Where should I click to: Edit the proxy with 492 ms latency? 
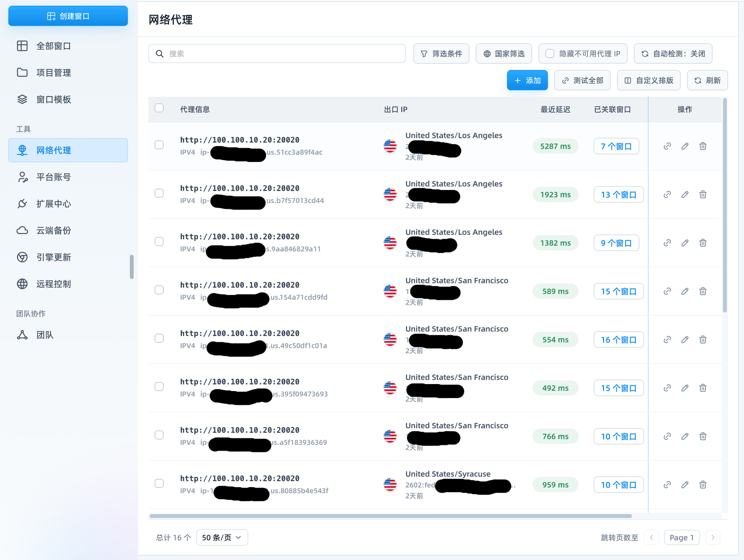point(685,388)
